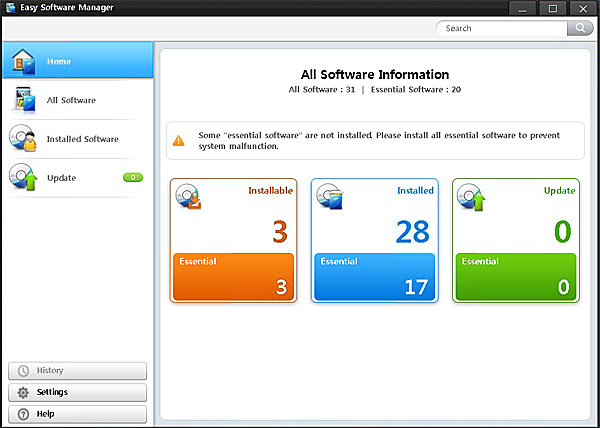
Task: Click the Easy Software Manager title icon
Action: click(x=10, y=8)
